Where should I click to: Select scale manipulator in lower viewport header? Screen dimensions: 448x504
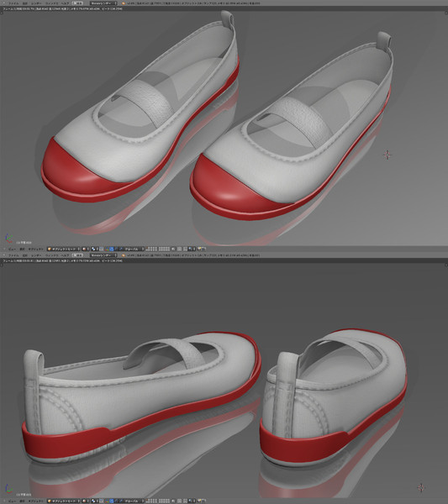(x=121, y=501)
